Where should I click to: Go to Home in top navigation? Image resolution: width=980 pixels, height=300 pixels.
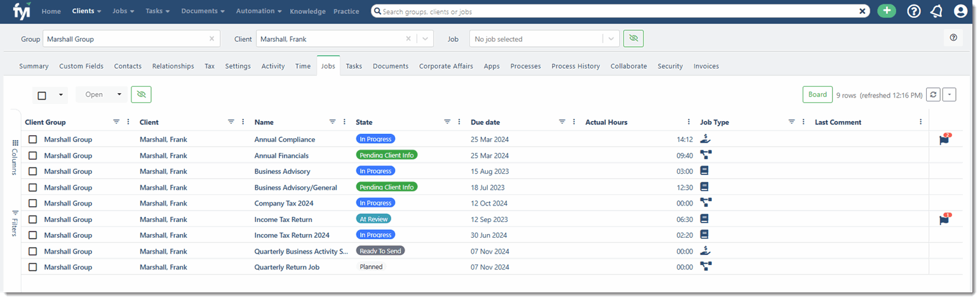pyautogui.click(x=51, y=11)
